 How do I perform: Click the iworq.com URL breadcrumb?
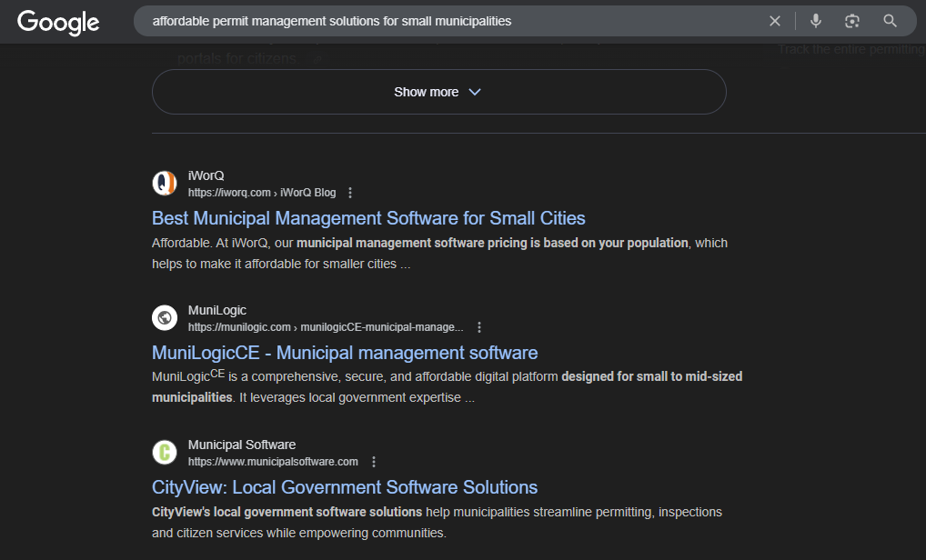tap(261, 193)
